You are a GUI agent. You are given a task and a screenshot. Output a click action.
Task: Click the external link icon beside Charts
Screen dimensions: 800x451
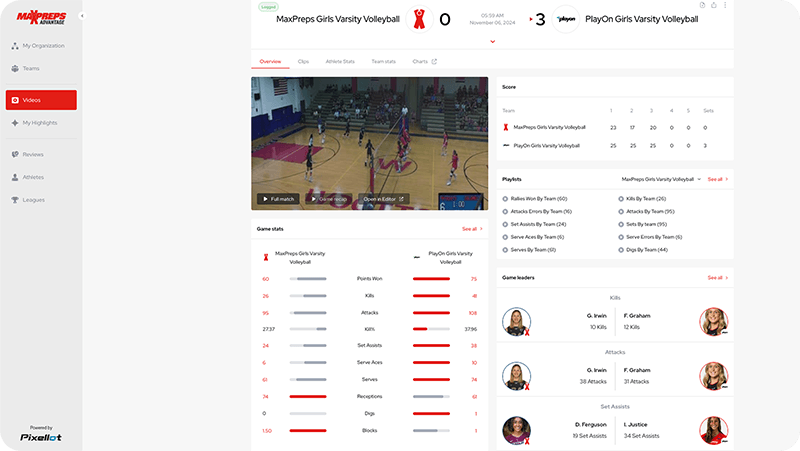pyautogui.click(x=434, y=62)
